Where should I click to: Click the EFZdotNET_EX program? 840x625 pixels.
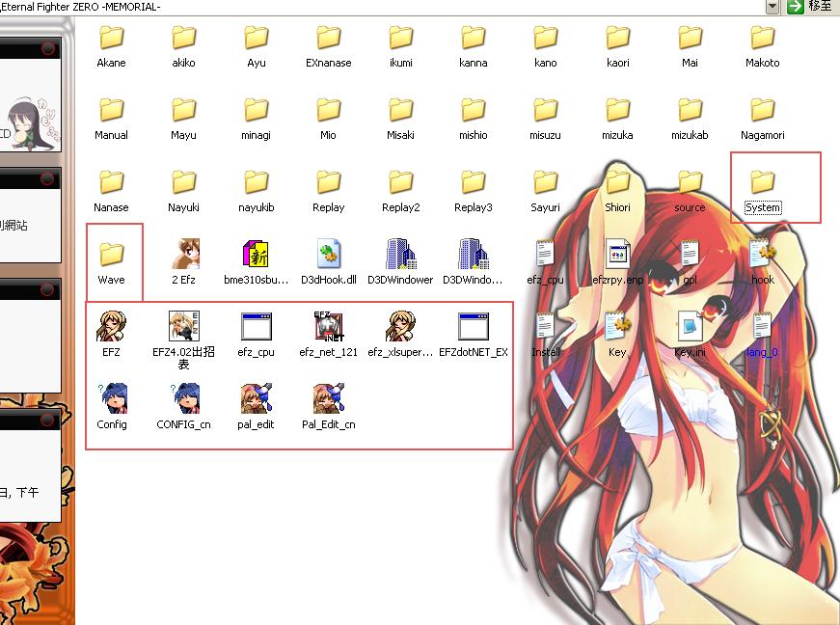pyautogui.click(x=473, y=326)
